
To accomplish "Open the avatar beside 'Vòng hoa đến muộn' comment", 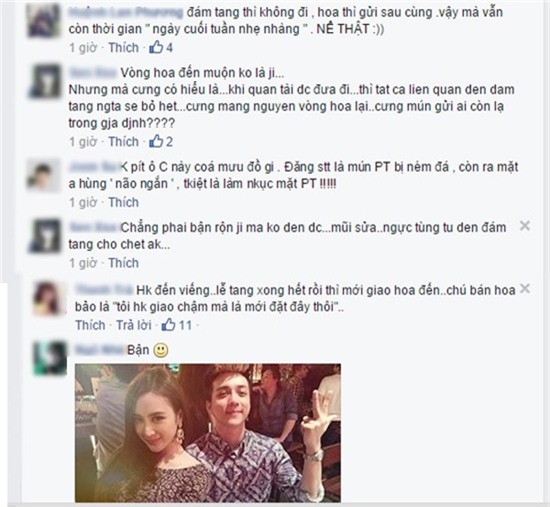I will point(45,81).
